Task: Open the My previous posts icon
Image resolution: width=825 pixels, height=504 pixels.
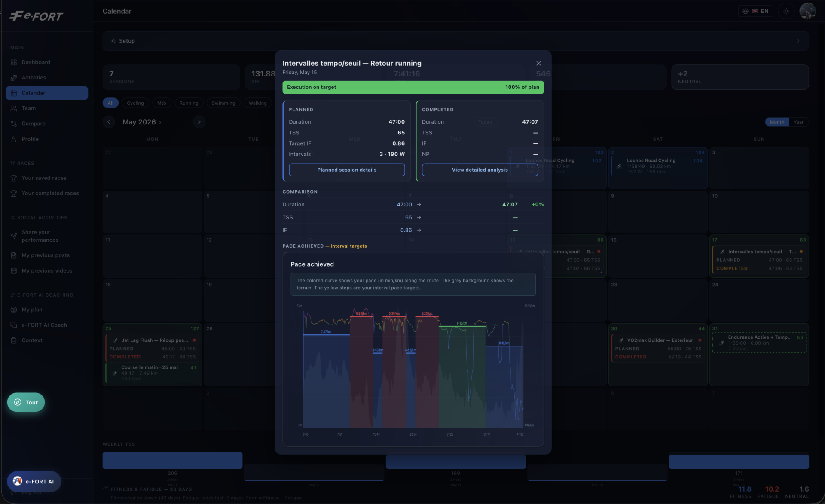Action: click(x=14, y=255)
